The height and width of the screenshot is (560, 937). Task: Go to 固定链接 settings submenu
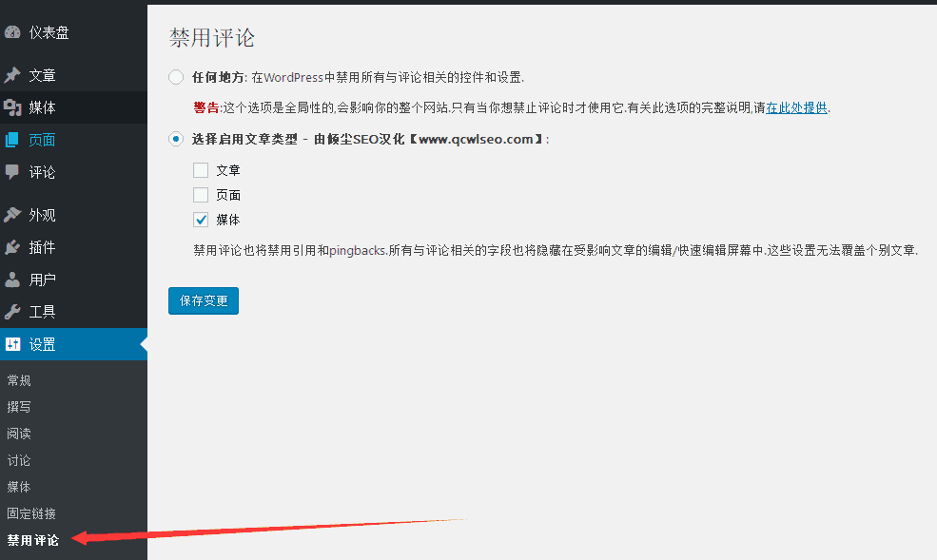tap(31, 513)
